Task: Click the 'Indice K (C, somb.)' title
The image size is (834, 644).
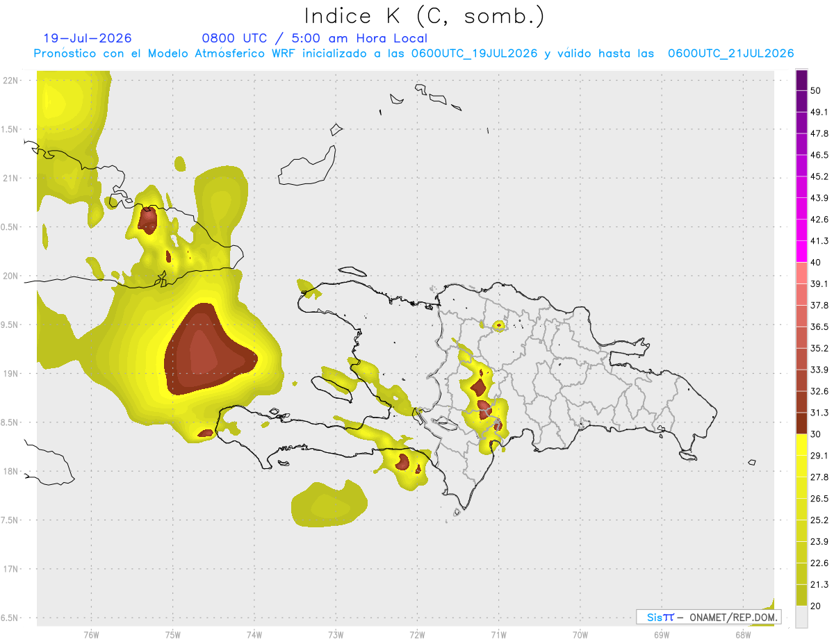Action: (x=424, y=16)
